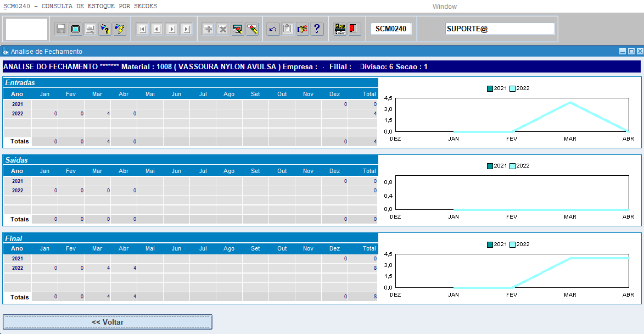Click Totais label in Saidas table
Viewport: 644px width, 334px height.
[x=19, y=219]
